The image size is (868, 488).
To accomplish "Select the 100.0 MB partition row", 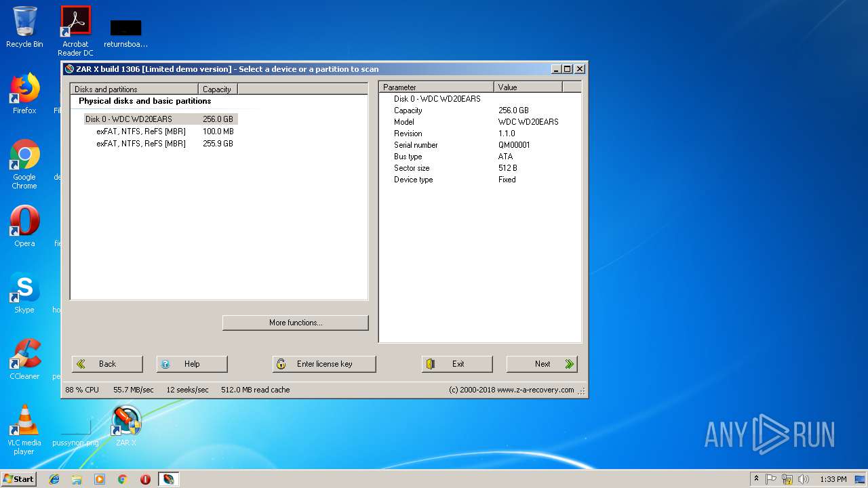I will click(165, 131).
